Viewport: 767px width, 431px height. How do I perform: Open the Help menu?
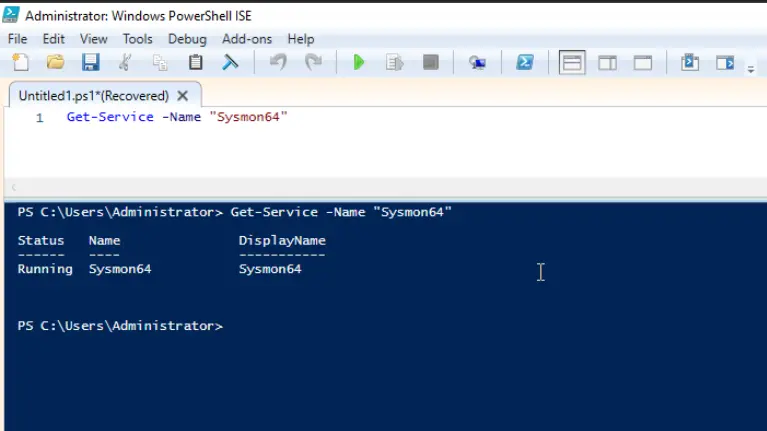[x=301, y=39]
